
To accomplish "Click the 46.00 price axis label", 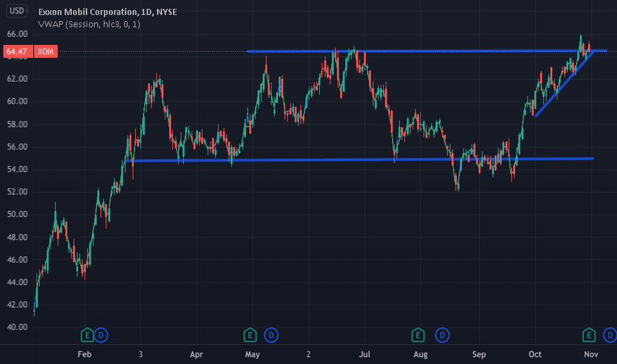I will coord(17,259).
